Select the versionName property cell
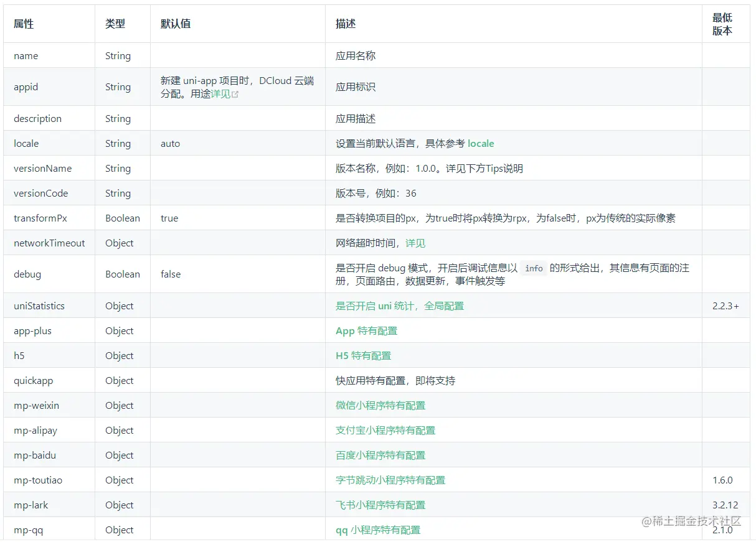Image resolution: width=756 pixels, height=542 pixels. coord(49,168)
